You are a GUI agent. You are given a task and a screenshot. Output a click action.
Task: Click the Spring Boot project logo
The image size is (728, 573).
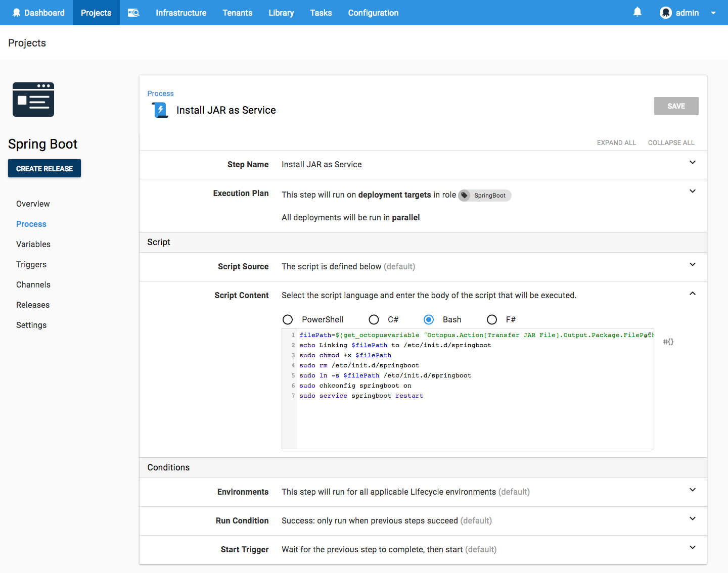33,100
